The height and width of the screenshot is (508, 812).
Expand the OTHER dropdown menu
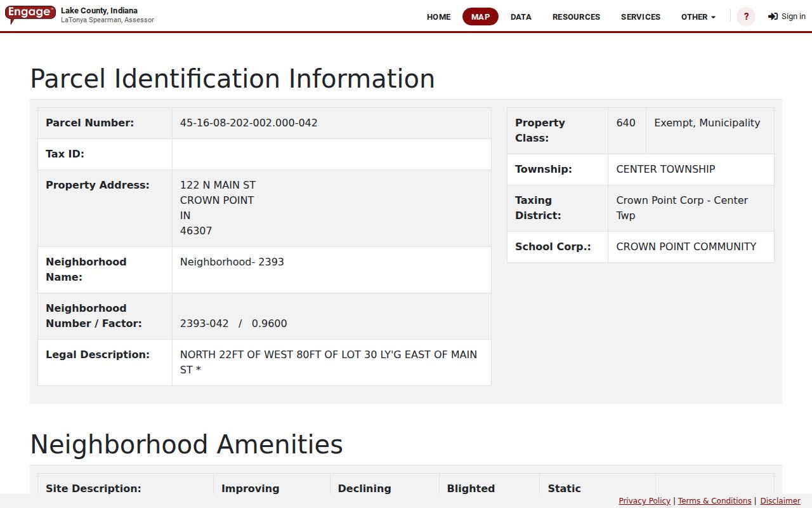698,17
